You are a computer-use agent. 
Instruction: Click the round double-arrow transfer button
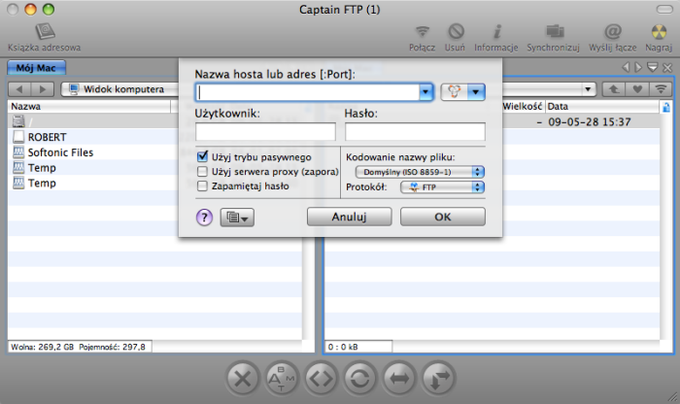pyautogui.click(x=399, y=378)
